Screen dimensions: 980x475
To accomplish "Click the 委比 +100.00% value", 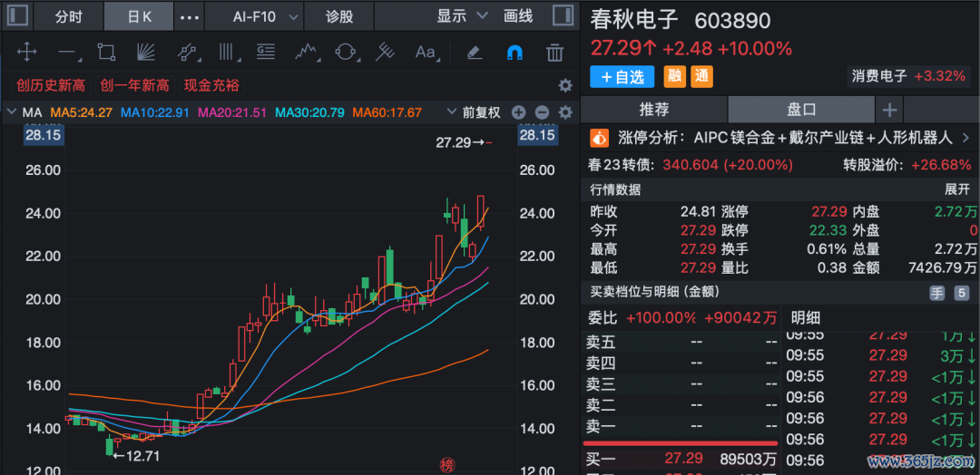I will click(661, 317).
